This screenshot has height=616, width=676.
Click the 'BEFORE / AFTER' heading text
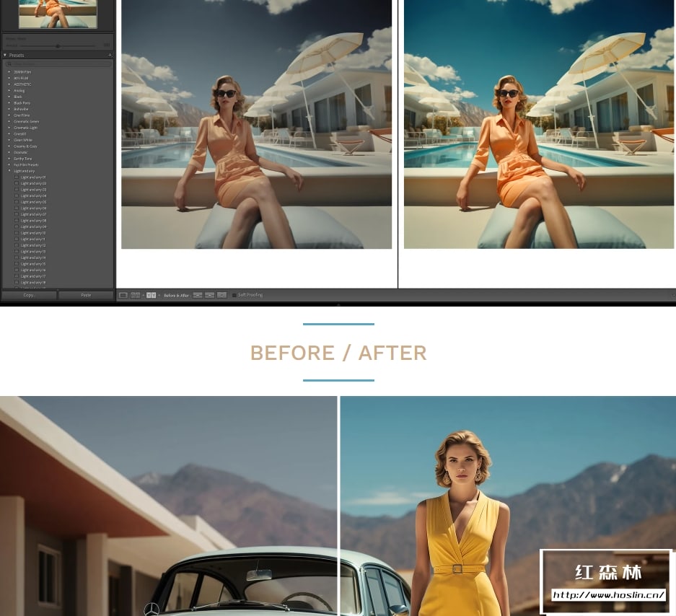tap(338, 353)
